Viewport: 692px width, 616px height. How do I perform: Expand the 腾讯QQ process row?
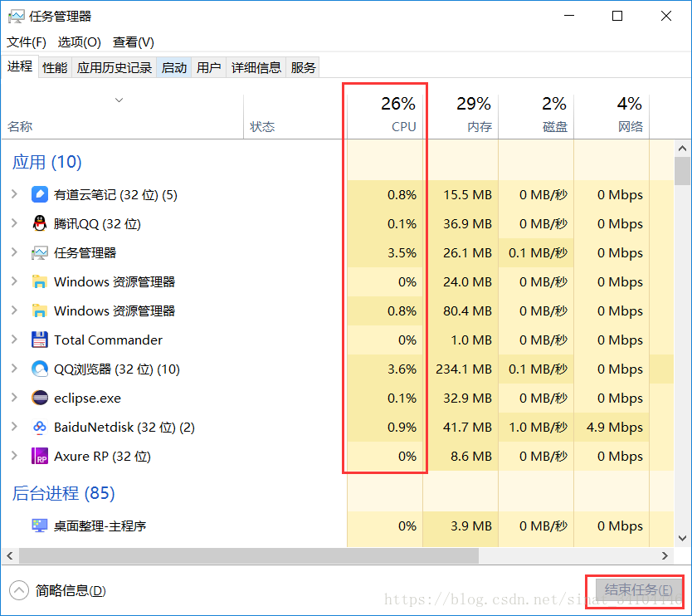click(x=15, y=223)
